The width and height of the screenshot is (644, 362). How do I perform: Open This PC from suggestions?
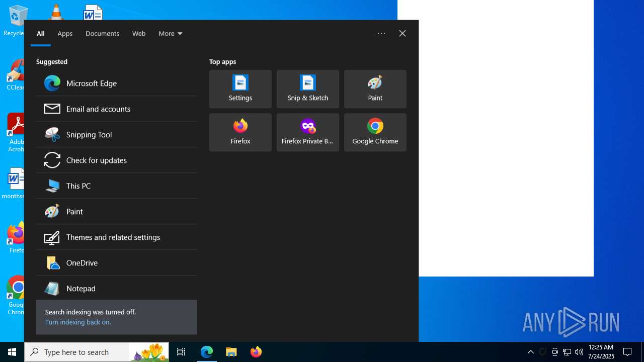coord(117,186)
